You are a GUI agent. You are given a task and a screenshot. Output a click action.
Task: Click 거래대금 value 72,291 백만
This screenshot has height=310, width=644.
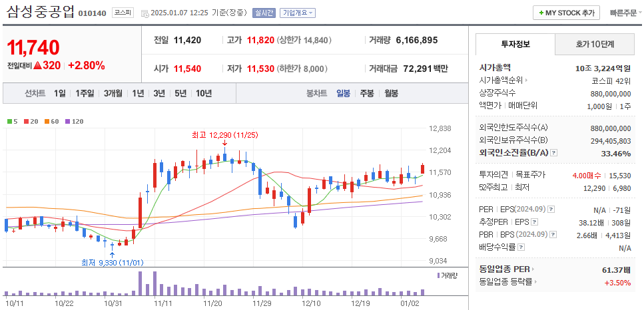[x=425, y=69]
